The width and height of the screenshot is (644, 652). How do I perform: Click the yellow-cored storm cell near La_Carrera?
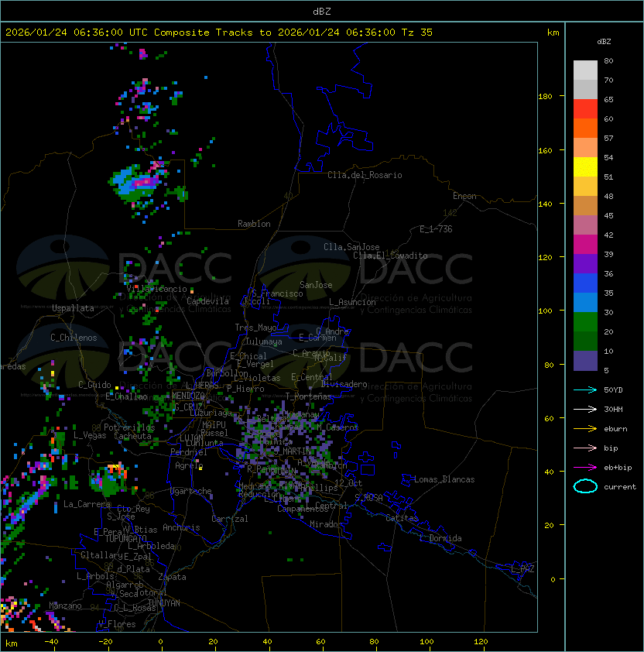tap(109, 479)
